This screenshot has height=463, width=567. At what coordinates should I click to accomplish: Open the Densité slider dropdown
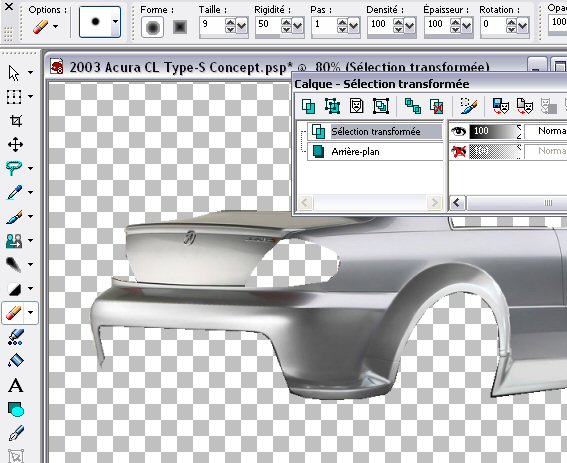pyautogui.click(x=410, y=26)
